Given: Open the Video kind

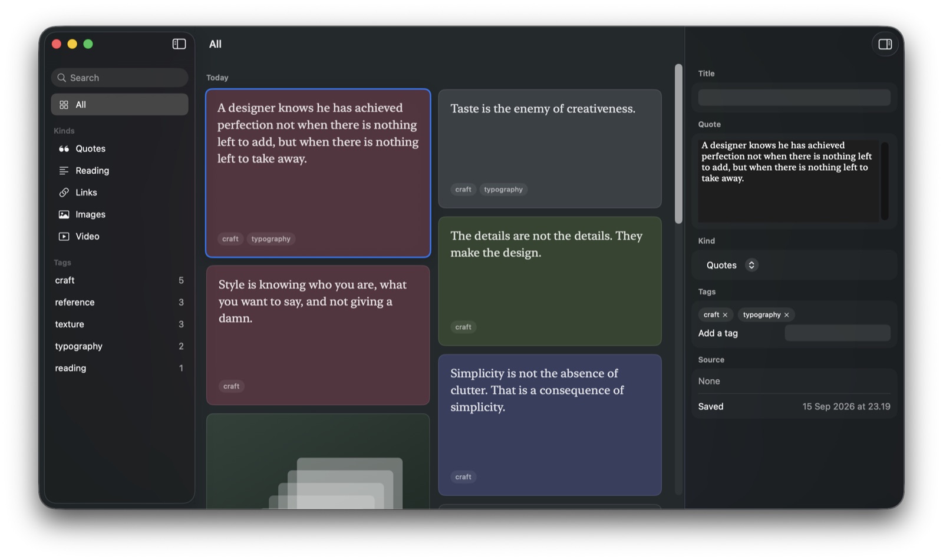Looking at the screenshot, I should [120, 236].
